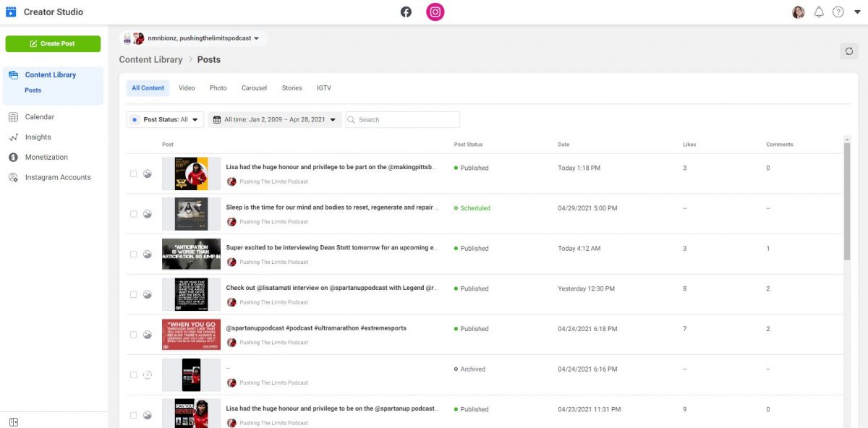Select the Instagram platform icon
Viewport: 868px width, 428px height.
coord(435,12)
